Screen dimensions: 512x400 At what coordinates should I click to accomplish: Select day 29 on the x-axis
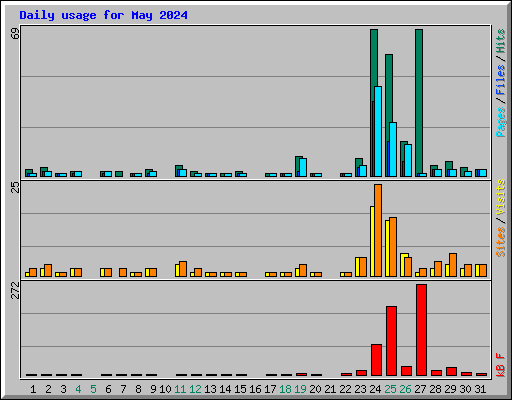(450, 389)
